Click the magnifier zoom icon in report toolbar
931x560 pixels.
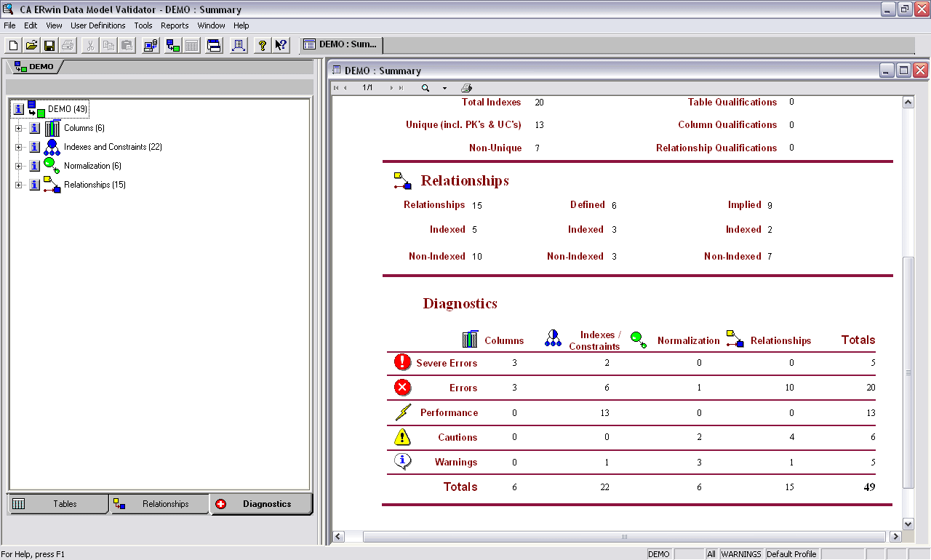pyautogui.click(x=425, y=88)
